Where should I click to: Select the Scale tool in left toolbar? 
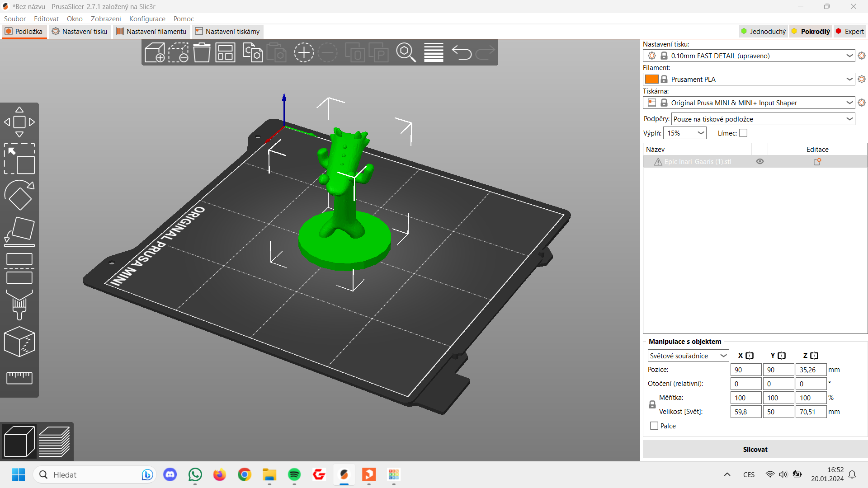(x=19, y=159)
